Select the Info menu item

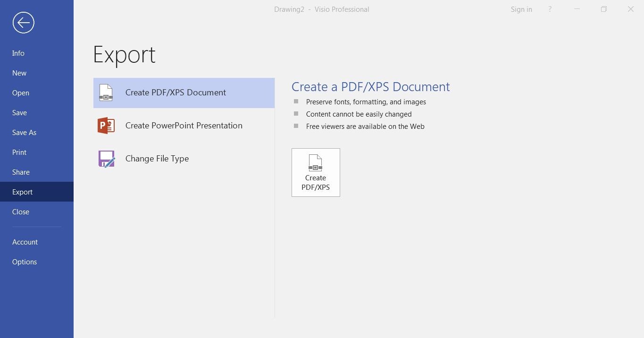pos(18,53)
